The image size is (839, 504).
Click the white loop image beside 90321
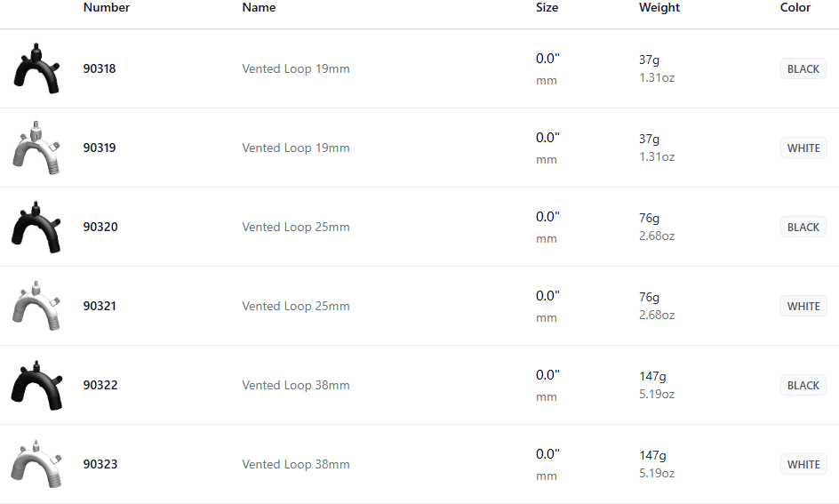point(36,306)
